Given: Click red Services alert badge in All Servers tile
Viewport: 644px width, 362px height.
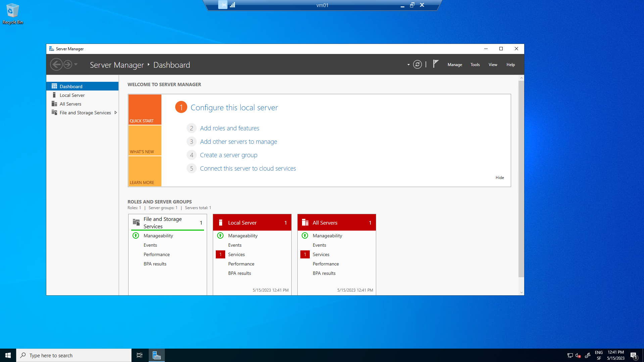Looking at the screenshot, I should (x=305, y=254).
